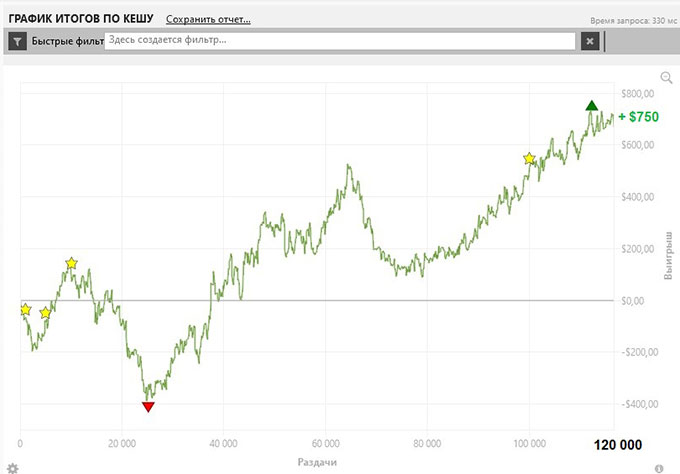680x474 pixels.
Task: Click the star marker near 100 000 hands
Action: point(530,159)
